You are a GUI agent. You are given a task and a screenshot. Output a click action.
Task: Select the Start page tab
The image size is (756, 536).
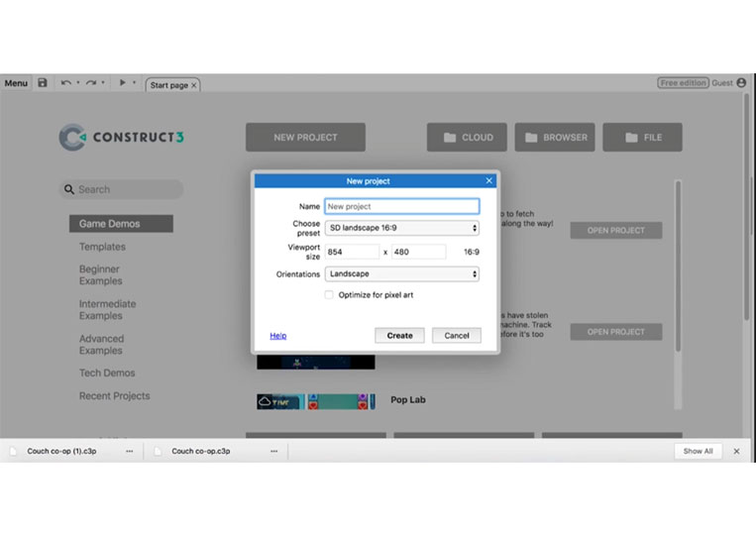pyautogui.click(x=168, y=85)
